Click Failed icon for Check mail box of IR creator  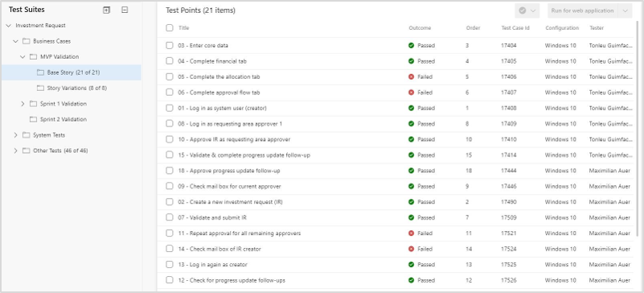click(411, 249)
